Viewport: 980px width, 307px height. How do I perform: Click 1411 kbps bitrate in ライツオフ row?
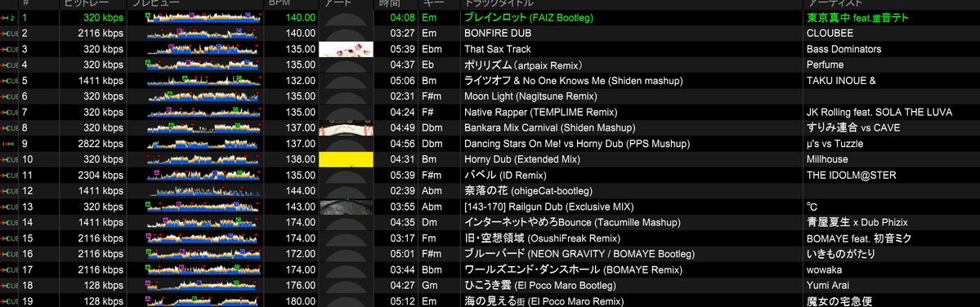101,81
